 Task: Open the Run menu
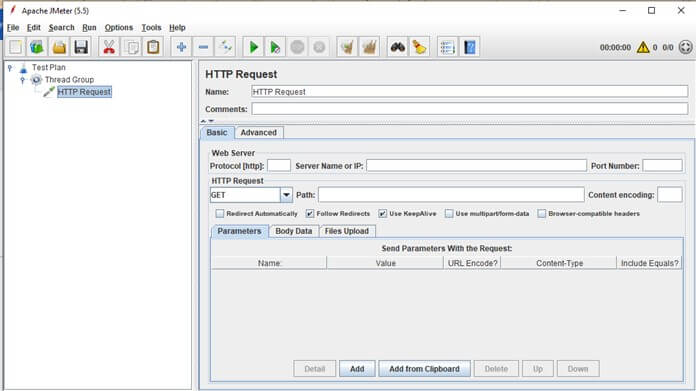(x=89, y=28)
